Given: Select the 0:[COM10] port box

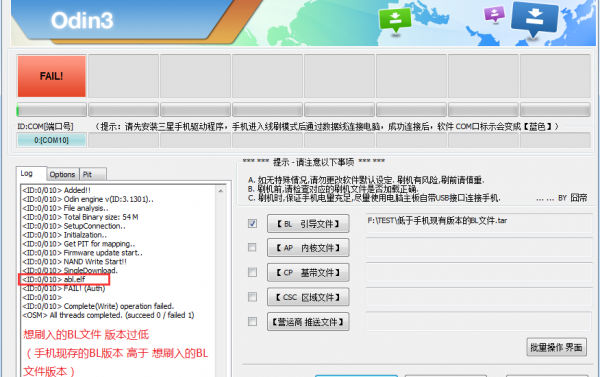Looking at the screenshot, I should [x=52, y=140].
